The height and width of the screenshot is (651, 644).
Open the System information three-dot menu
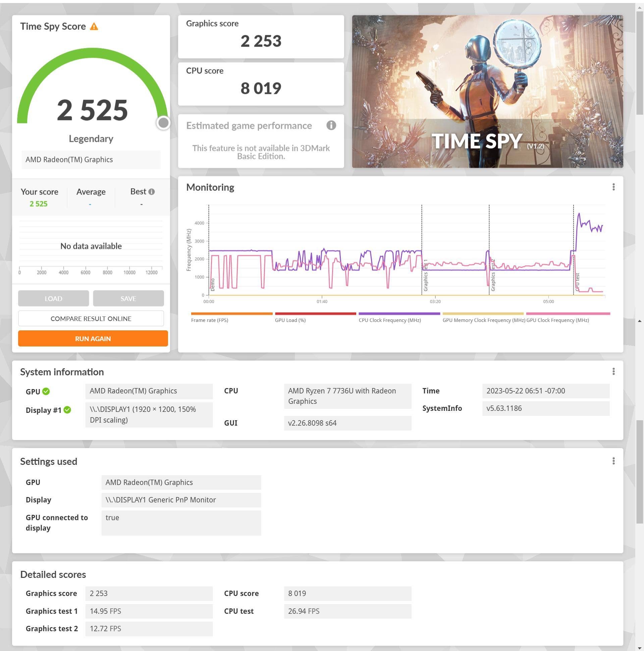click(x=613, y=371)
